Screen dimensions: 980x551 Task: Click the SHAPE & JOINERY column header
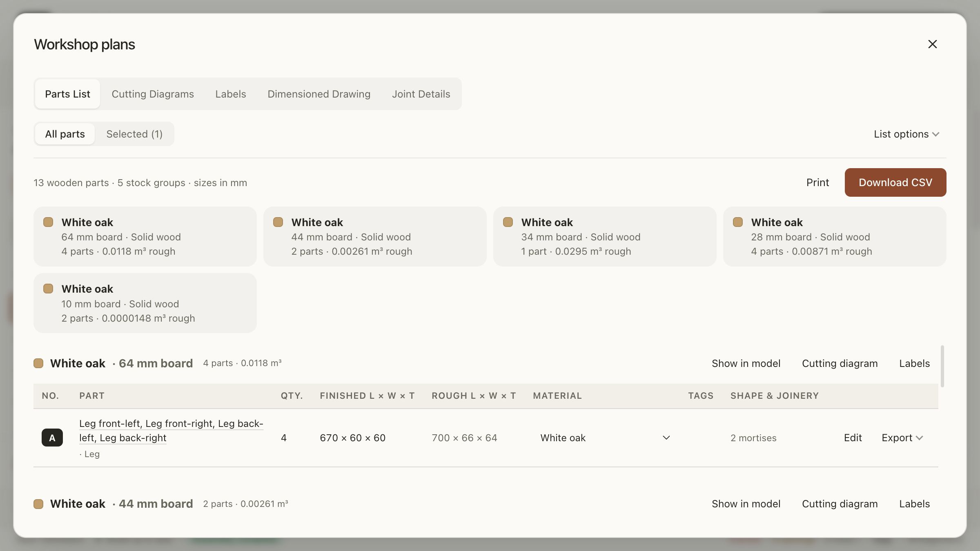point(775,395)
